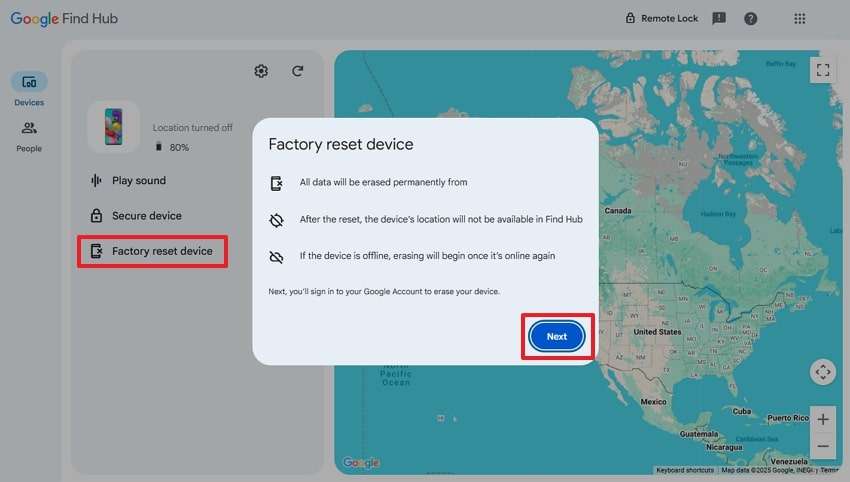Click Remote Lock in header
850x482 pixels.
click(x=662, y=18)
